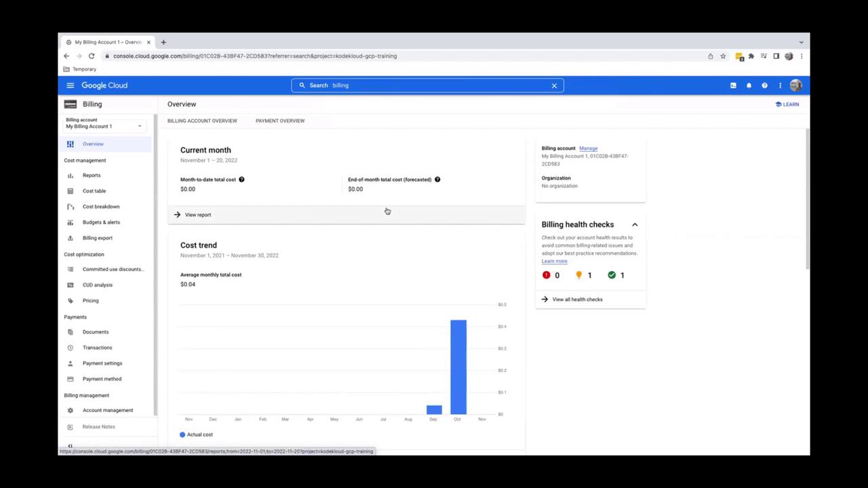This screenshot has height=488, width=868.
Task: Open the browser Extensions puzzle icon
Action: tap(751, 56)
